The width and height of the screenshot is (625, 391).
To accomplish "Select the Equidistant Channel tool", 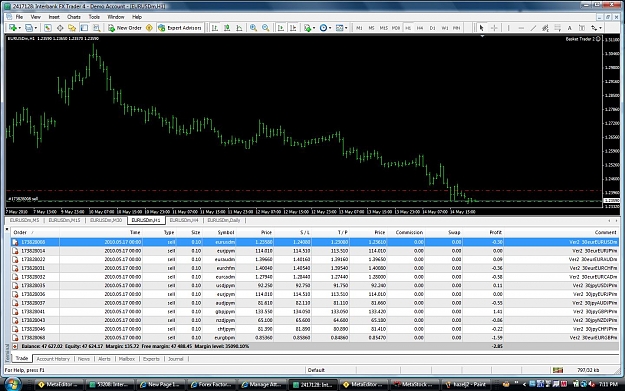I will click(545, 28).
